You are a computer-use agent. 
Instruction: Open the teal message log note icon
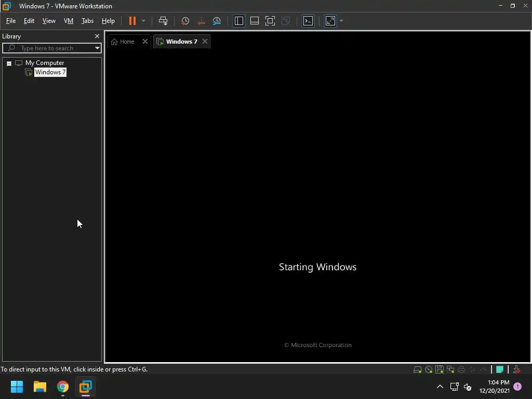[499, 369]
